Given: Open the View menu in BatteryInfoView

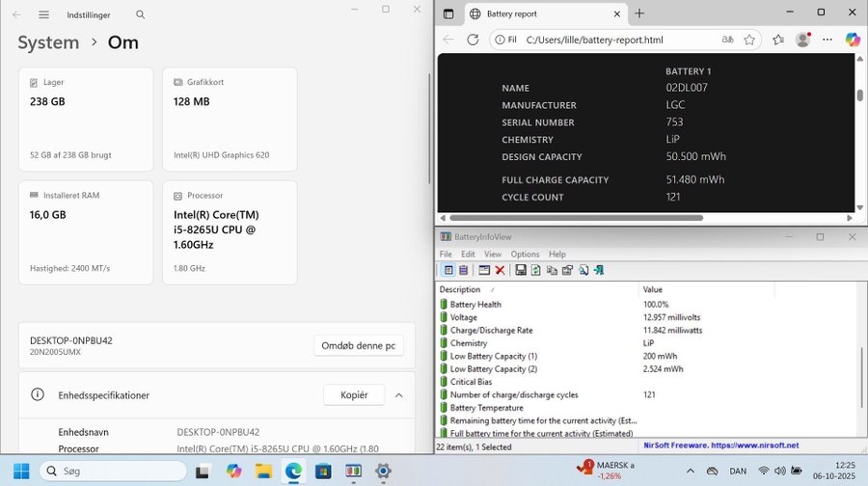Looking at the screenshot, I should tap(493, 254).
